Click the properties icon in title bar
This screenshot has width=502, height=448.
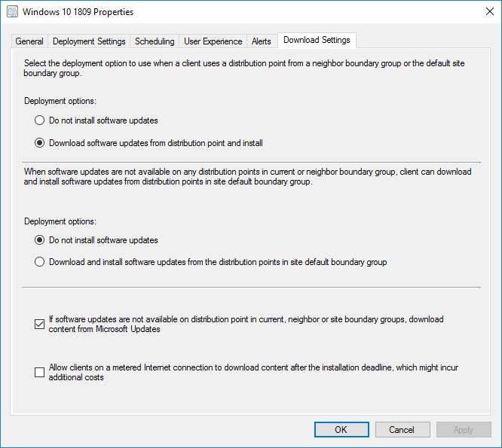tap(12, 13)
